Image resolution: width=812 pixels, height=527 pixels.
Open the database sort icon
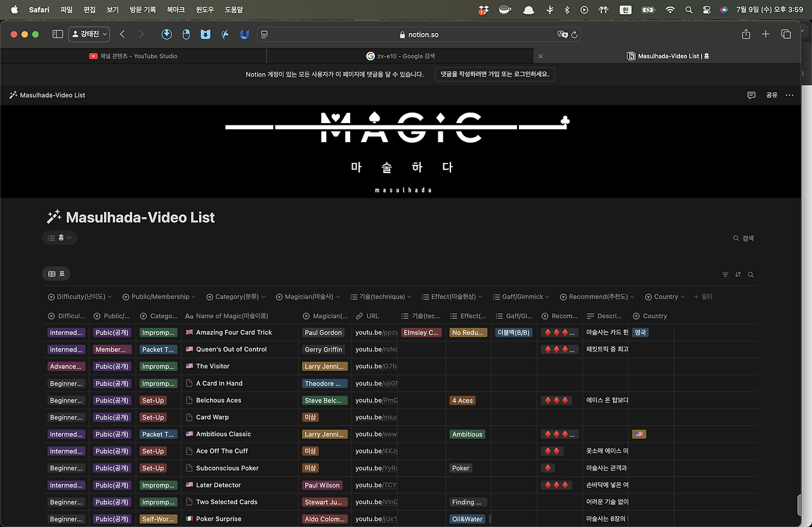click(738, 275)
